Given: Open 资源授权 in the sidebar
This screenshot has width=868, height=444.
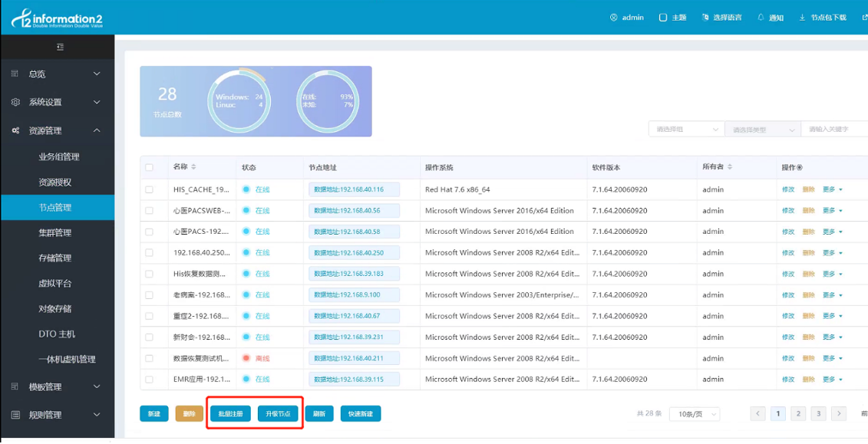Looking at the screenshot, I should click(x=54, y=183).
